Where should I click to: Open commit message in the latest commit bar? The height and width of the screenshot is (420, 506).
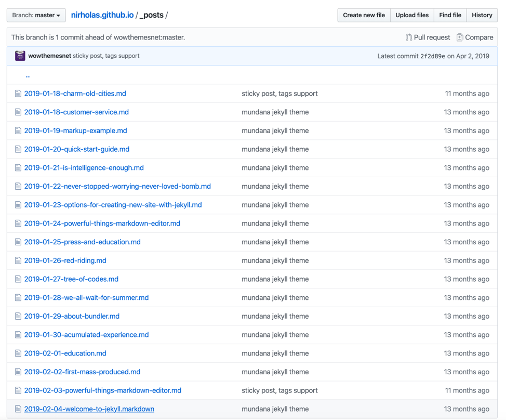(106, 56)
